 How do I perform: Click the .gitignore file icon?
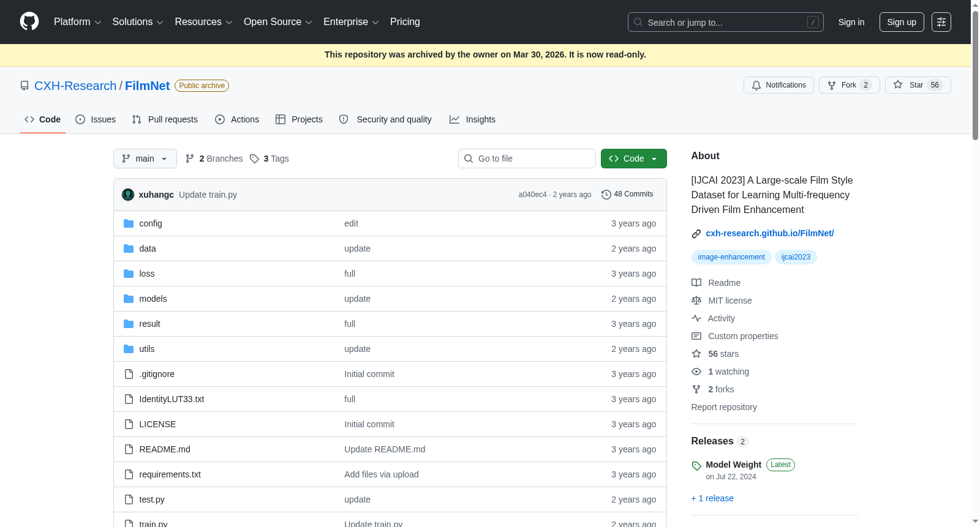pos(129,374)
